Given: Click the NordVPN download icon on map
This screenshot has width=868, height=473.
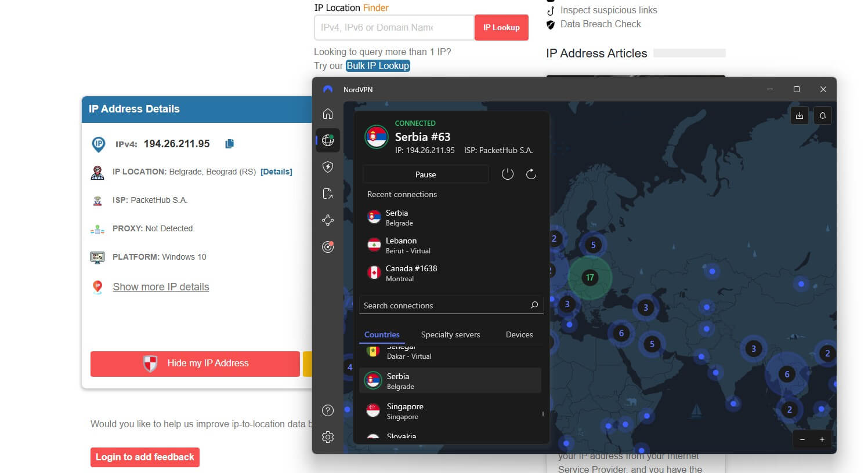Looking at the screenshot, I should point(800,115).
